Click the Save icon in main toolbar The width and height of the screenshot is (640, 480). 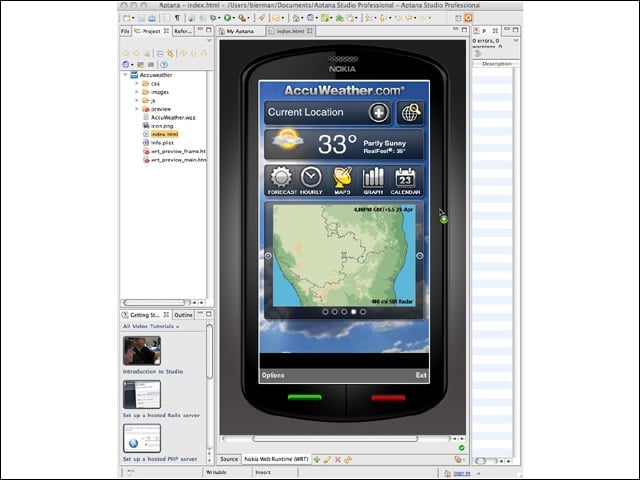142,18
